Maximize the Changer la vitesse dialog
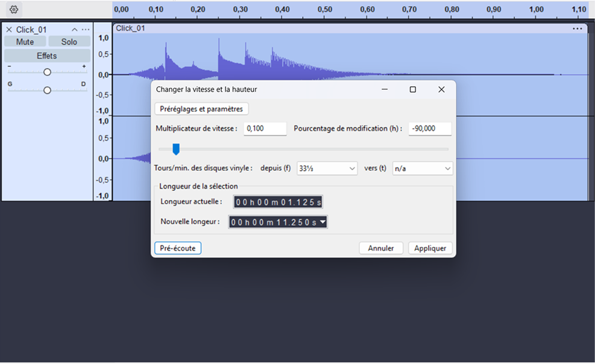The width and height of the screenshot is (595, 364). (x=412, y=89)
